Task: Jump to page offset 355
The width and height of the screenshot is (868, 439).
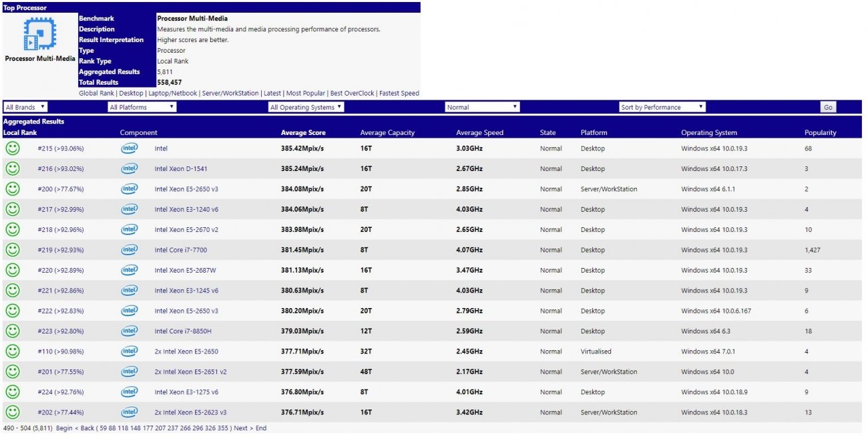Action: pos(223,428)
